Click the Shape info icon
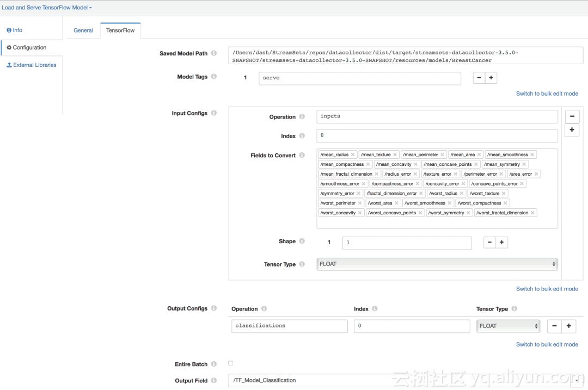Viewport: 588px width, 390px height. (x=302, y=241)
